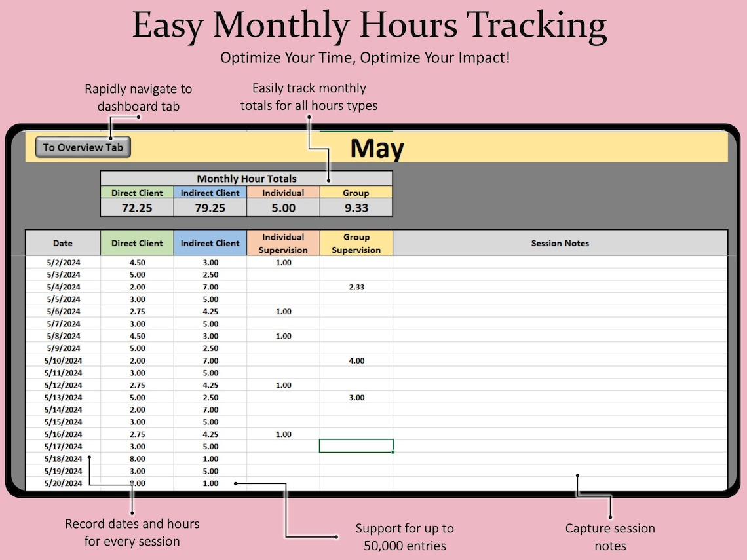Click the Individual Supervision column header
Image resolution: width=747 pixels, height=560 pixels.
(283, 242)
